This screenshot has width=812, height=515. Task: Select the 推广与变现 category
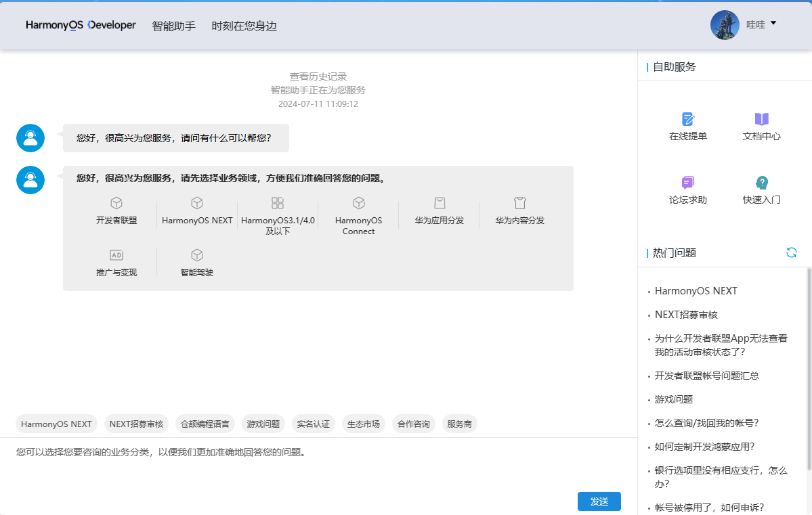pos(116,261)
